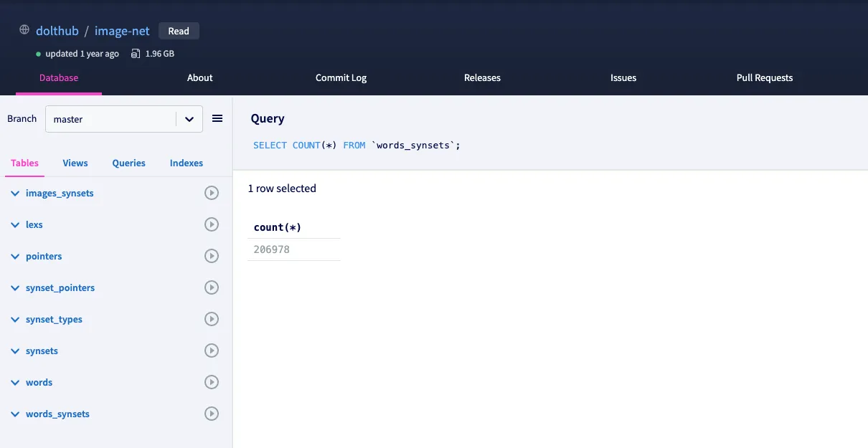
Task: Run a query on synset_types
Action: 211,318
